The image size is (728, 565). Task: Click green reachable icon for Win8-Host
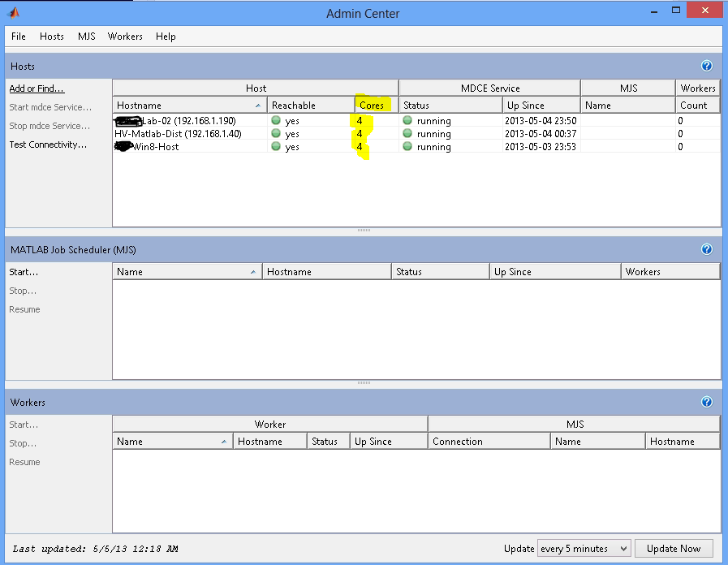276,146
